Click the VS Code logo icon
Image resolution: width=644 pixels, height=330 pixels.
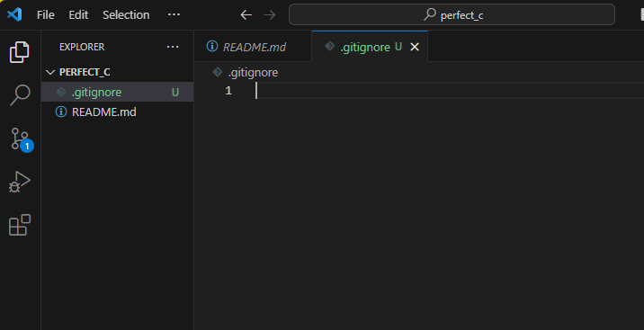tap(14, 14)
